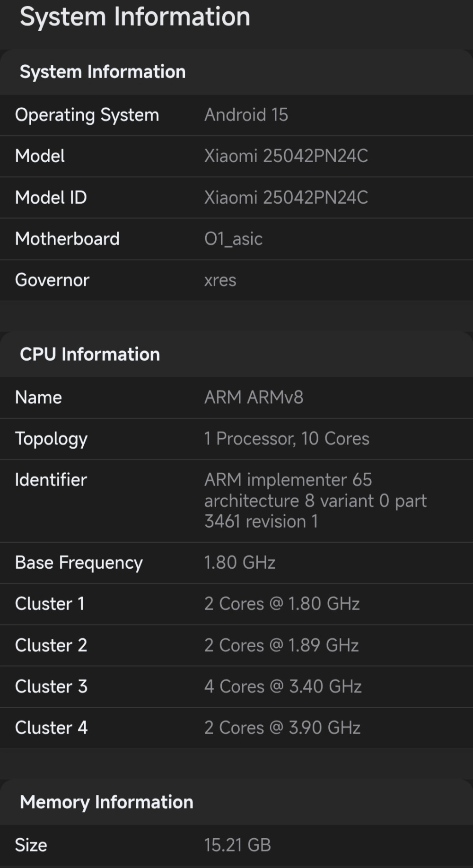
Task: Select the "System Information" section heading
Action: pos(103,72)
